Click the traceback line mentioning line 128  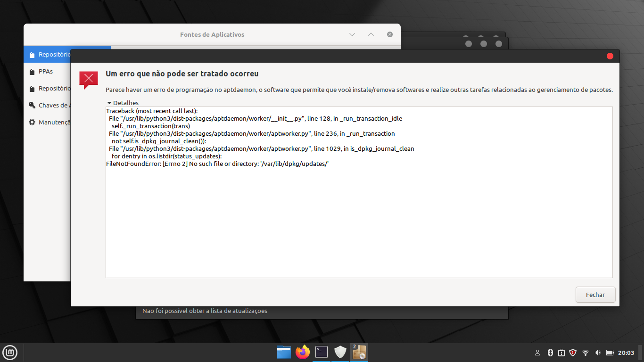coord(256,118)
